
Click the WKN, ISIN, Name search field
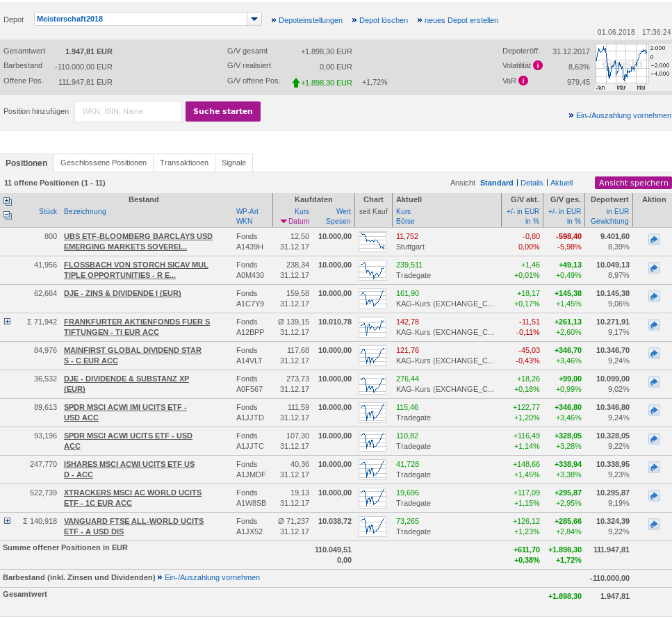128,111
